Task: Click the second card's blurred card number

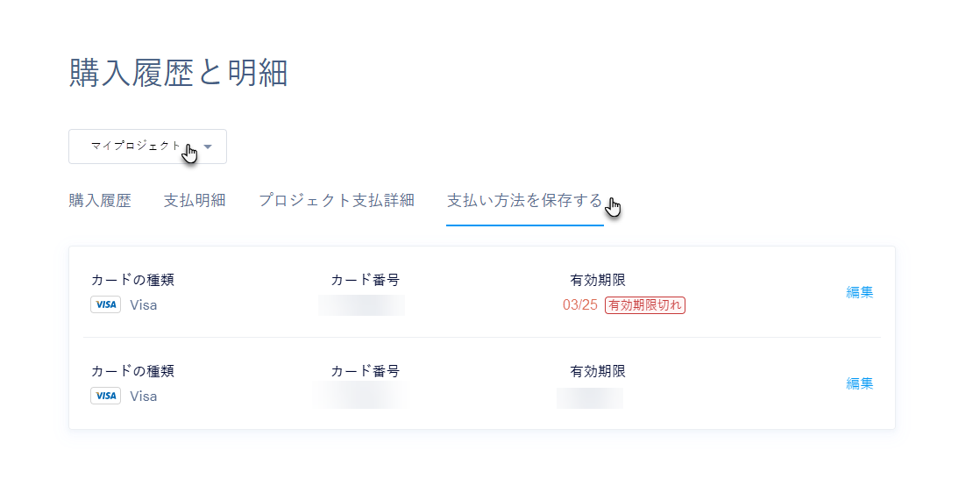Action: click(x=361, y=396)
